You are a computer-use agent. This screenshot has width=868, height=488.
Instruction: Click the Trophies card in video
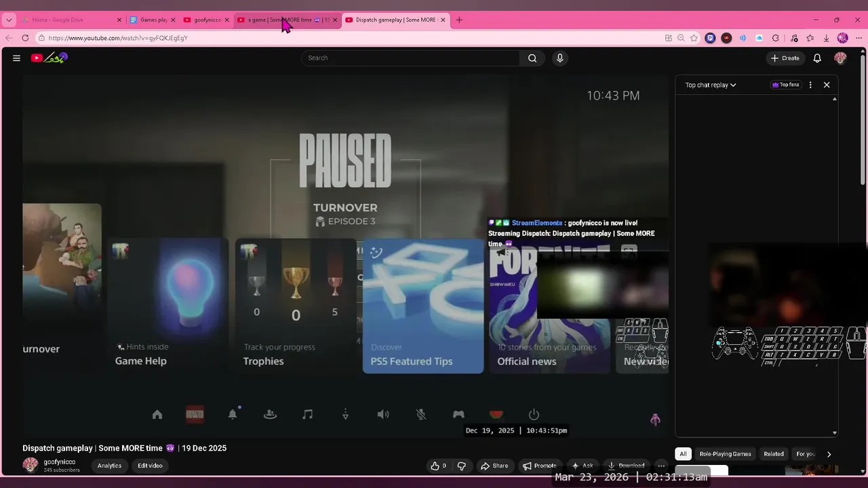296,306
